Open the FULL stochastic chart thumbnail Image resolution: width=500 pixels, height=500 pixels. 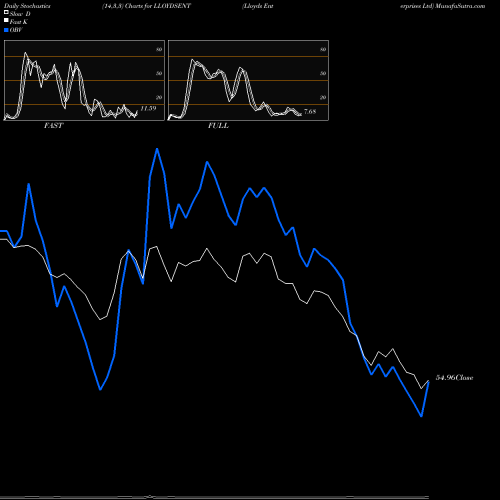(248, 80)
